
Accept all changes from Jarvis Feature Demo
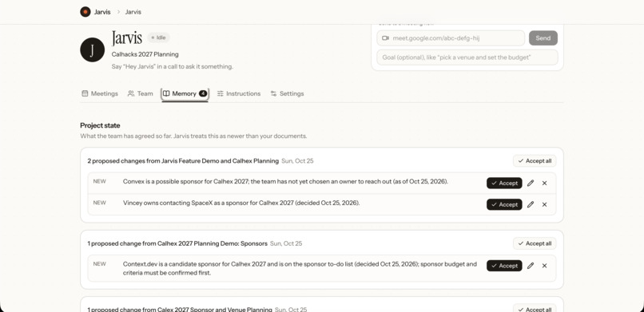535,160
